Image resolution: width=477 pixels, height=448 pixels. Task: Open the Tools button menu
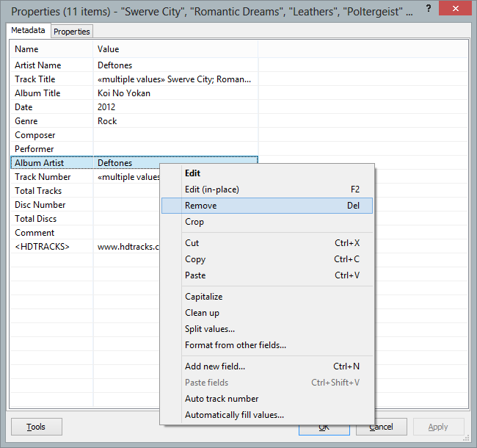(x=37, y=427)
